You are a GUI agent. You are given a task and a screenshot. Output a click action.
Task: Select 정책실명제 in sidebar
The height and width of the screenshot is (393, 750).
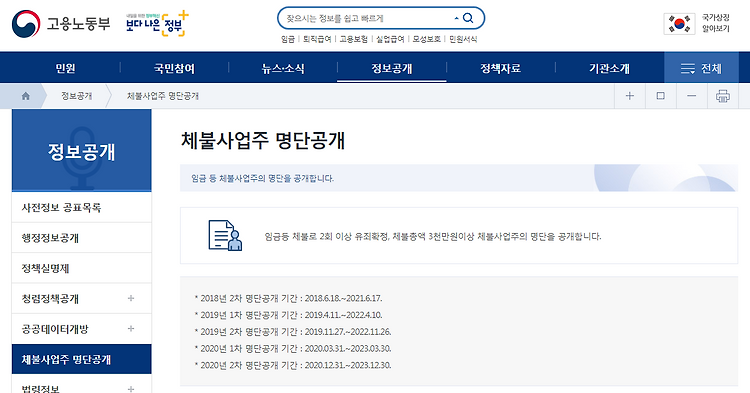(x=81, y=268)
